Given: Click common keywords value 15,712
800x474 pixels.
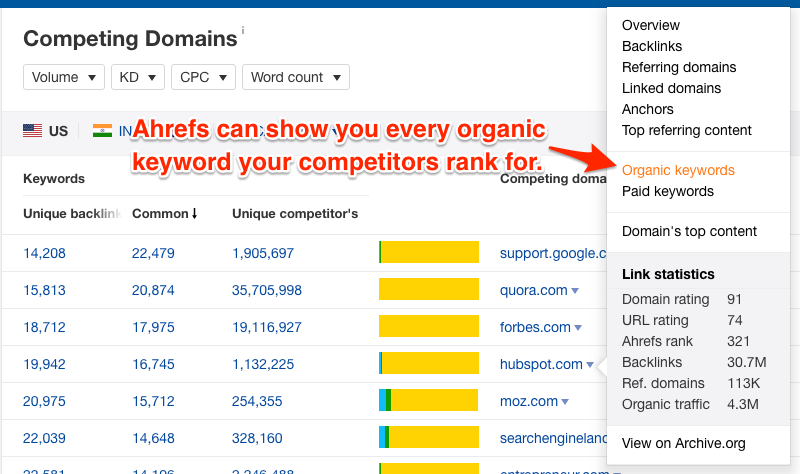Looking at the screenshot, I should pyautogui.click(x=153, y=401).
